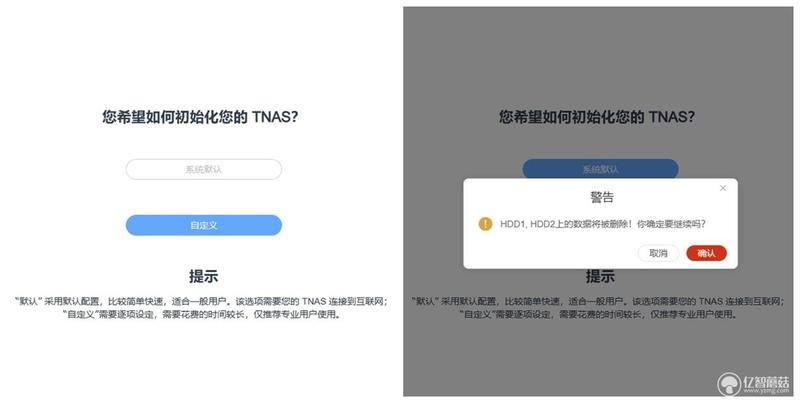This screenshot has height=403, width=800.
Task: Click the "默认" hint sentence on dimmed screen
Action: (x=598, y=301)
